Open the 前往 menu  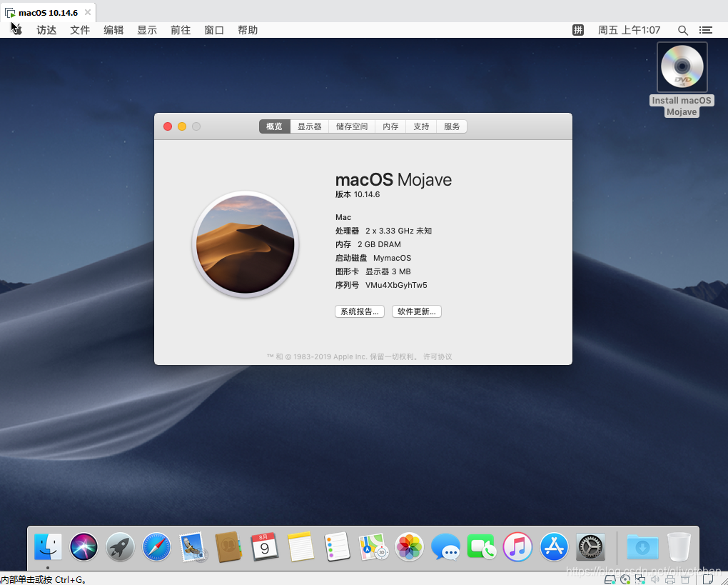pyautogui.click(x=181, y=30)
